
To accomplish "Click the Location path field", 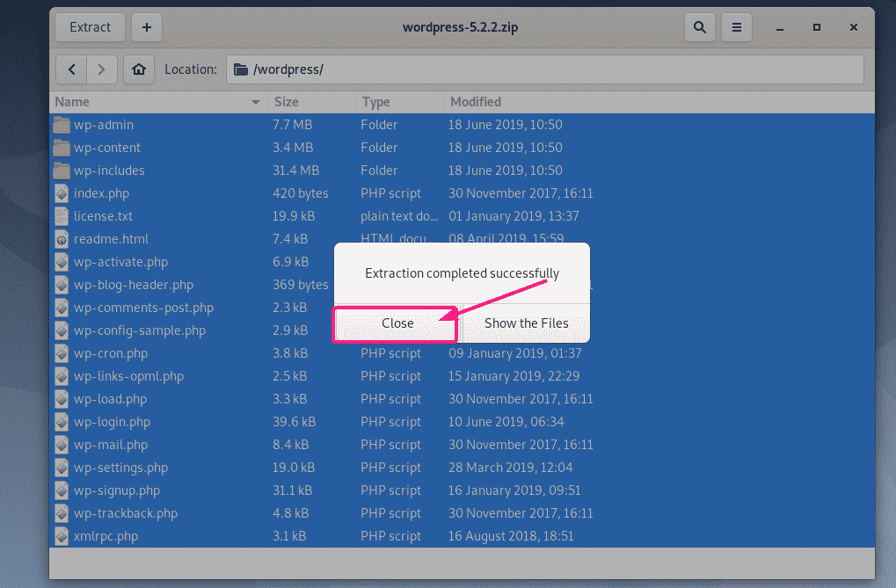I will coord(544,69).
